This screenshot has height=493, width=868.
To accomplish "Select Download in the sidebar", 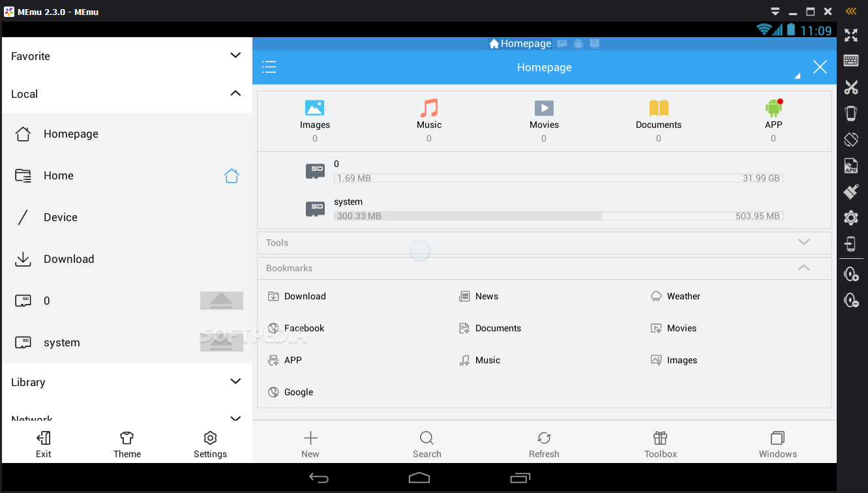I will tap(127, 259).
